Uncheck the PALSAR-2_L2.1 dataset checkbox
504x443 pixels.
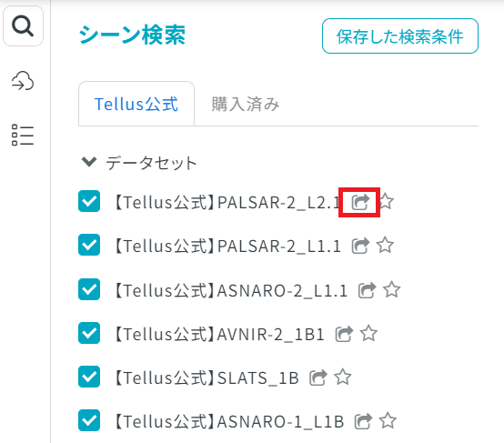coord(89,202)
